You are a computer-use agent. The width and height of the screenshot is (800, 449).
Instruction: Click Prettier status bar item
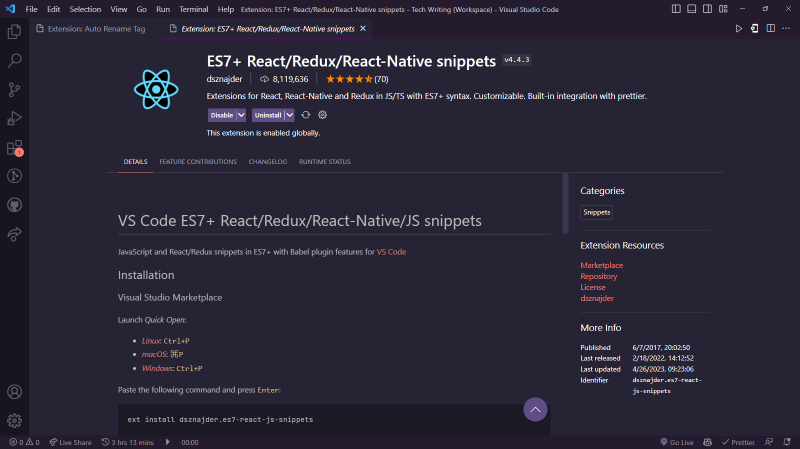pyautogui.click(x=738, y=442)
